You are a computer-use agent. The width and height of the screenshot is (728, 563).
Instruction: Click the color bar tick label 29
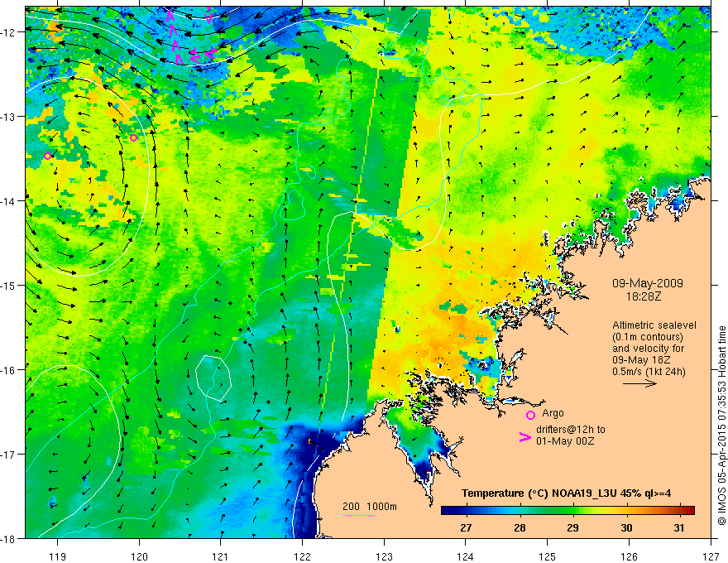click(572, 527)
